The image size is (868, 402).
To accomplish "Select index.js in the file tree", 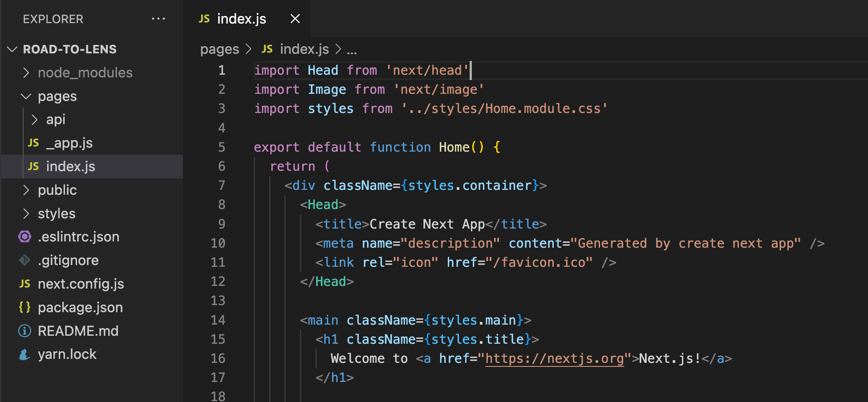I will coord(93,166).
